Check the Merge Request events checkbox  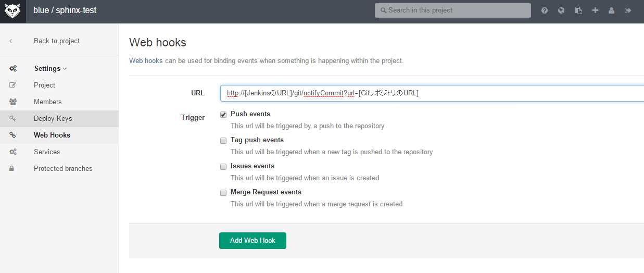click(x=223, y=192)
